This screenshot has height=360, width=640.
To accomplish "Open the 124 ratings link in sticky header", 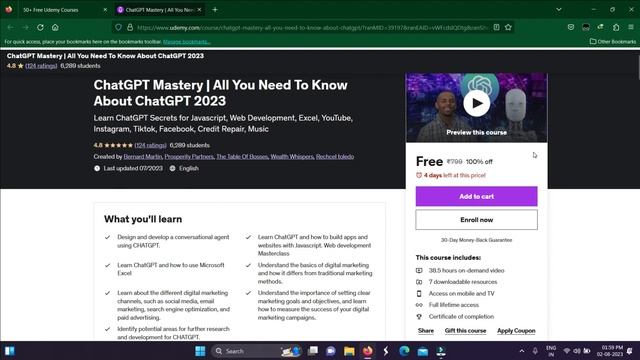I will (41, 66).
